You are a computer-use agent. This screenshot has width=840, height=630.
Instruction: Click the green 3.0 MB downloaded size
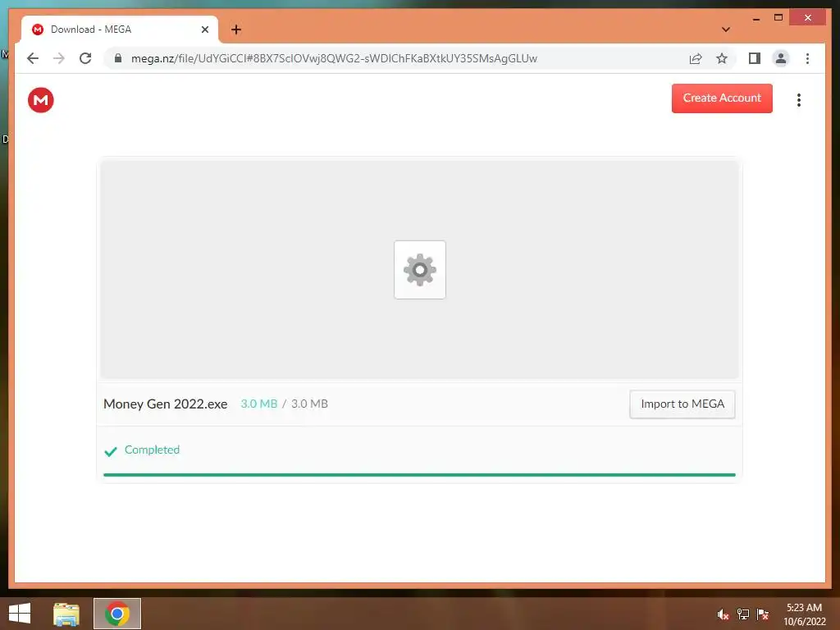tap(258, 404)
